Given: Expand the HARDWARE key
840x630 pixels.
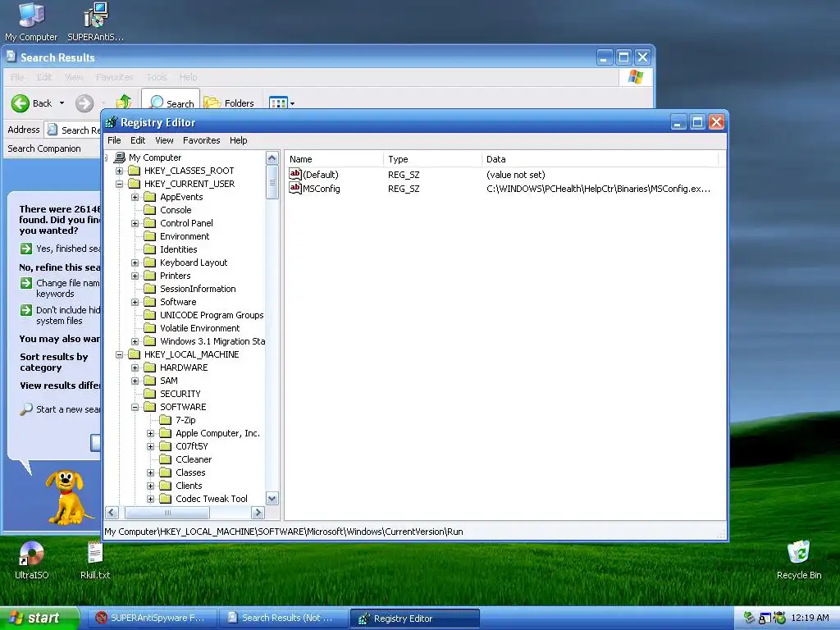Looking at the screenshot, I should pyautogui.click(x=135, y=367).
